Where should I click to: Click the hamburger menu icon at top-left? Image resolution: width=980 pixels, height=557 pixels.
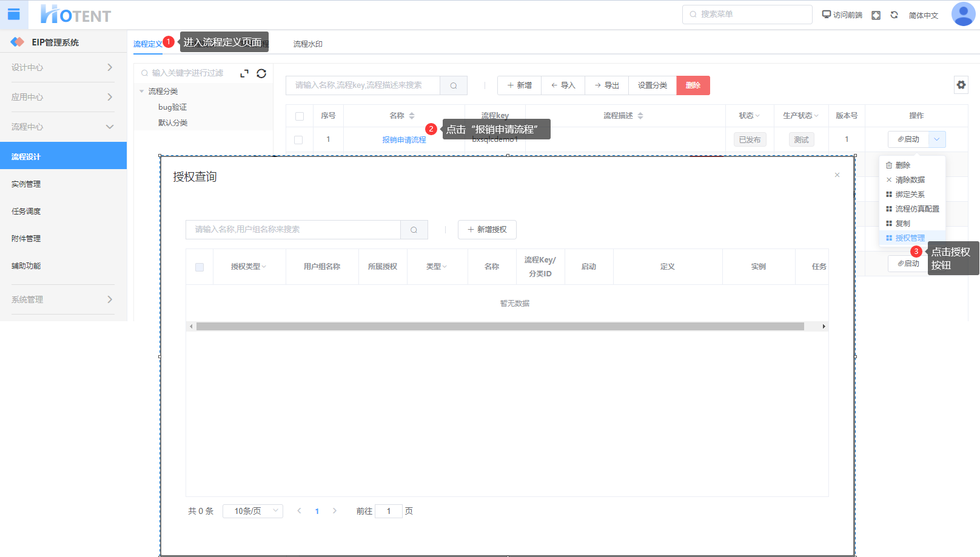click(x=14, y=15)
